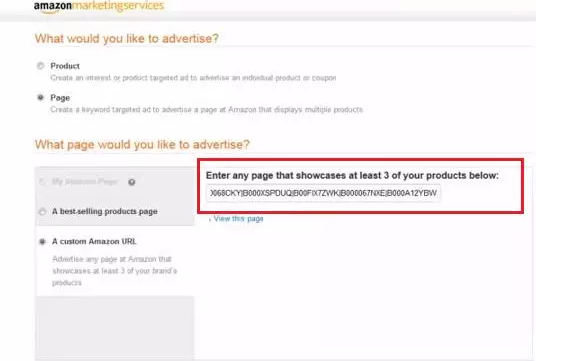Click the Enter any page that showcases prompt
The image size is (586, 361).
pos(352,176)
